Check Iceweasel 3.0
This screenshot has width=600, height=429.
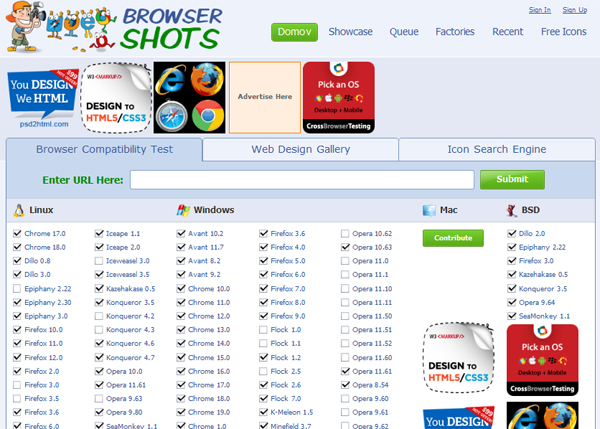(x=99, y=261)
